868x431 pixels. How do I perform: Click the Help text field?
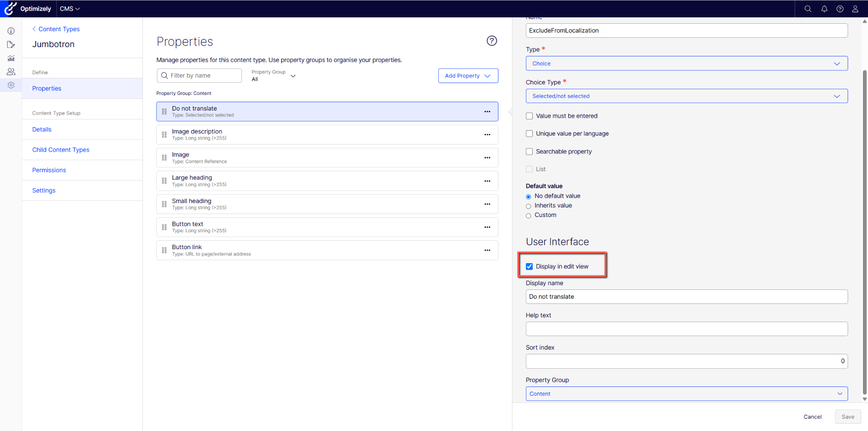(x=687, y=329)
